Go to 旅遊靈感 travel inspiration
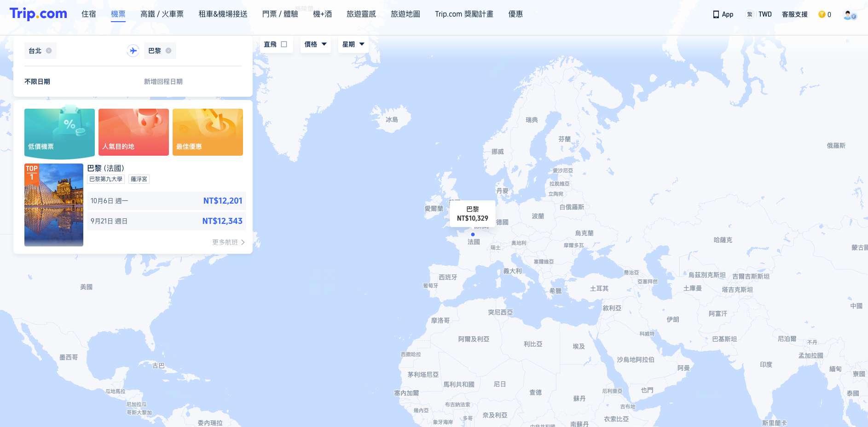The width and height of the screenshot is (868, 427). 361,14
